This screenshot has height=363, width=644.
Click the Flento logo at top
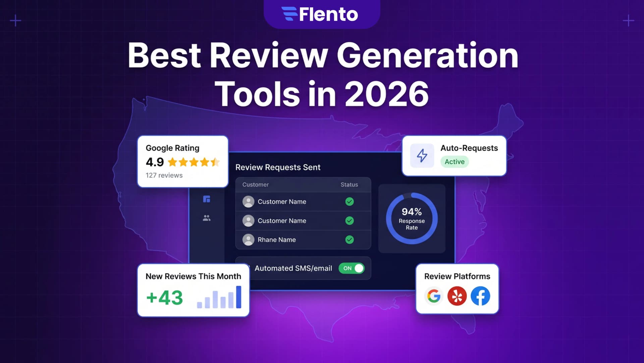point(320,14)
